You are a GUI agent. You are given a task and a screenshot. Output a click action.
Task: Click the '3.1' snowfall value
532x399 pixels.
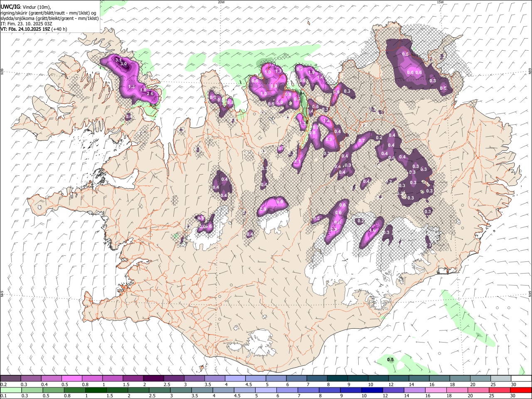(x=118, y=60)
